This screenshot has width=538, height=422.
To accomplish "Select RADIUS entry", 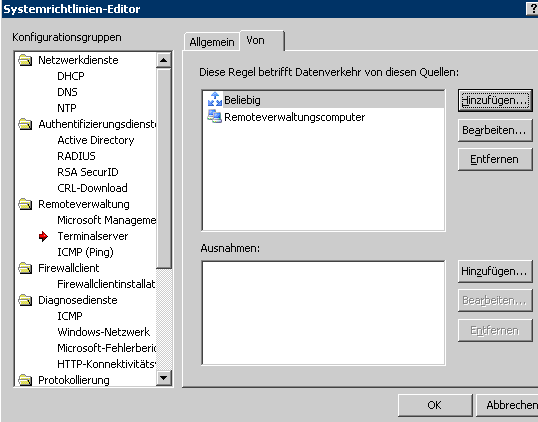I will pos(76,156).
